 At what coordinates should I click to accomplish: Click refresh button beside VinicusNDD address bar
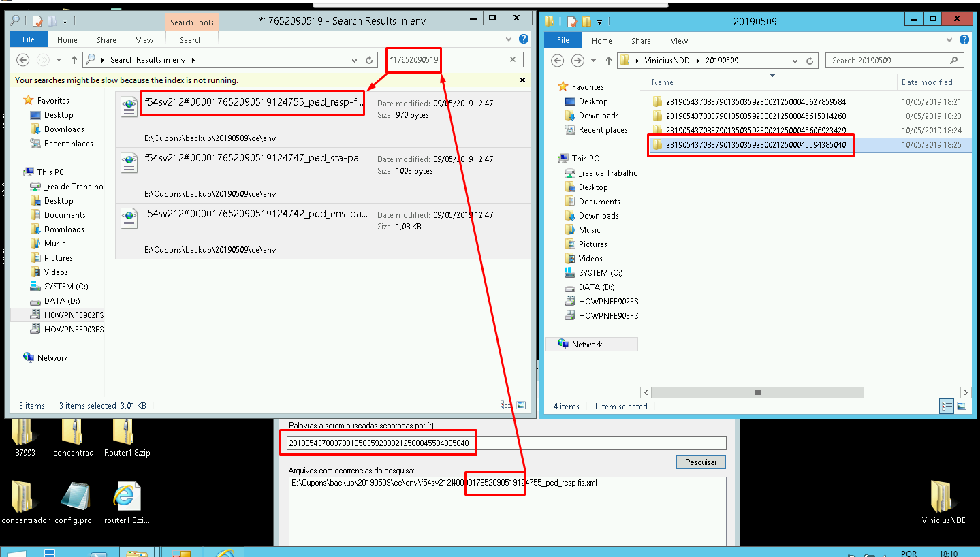(810, 61)
